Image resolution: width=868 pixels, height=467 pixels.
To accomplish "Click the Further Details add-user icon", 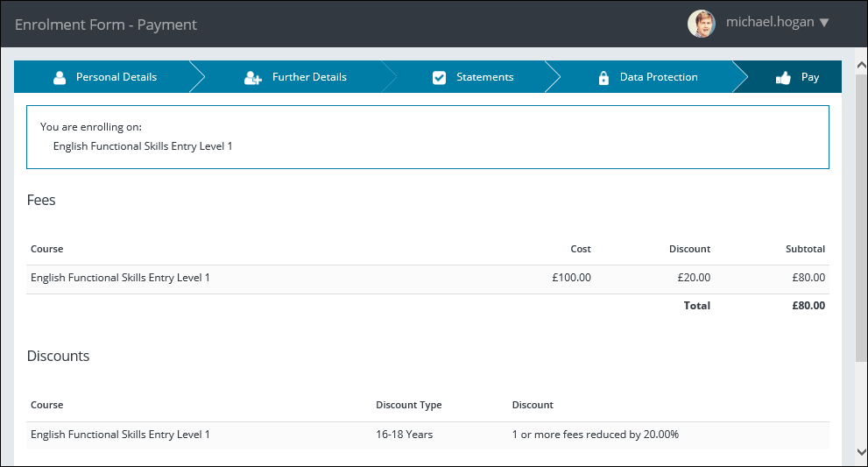I will click(253, 77).
